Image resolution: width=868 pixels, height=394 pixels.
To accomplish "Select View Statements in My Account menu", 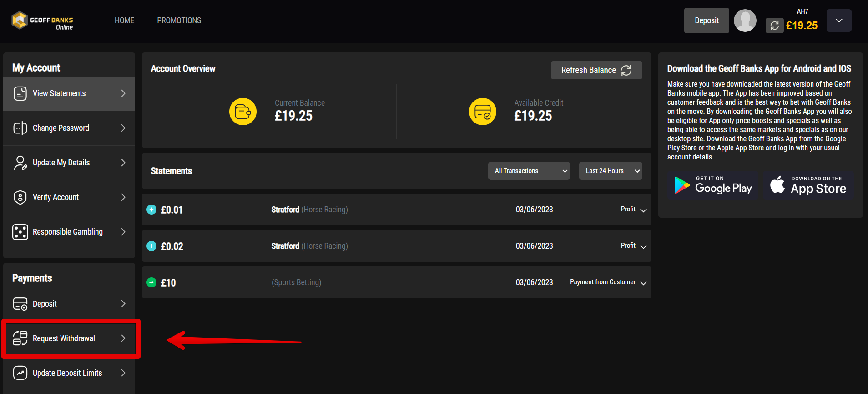I will pyautogui.click(x=69, y=93).
